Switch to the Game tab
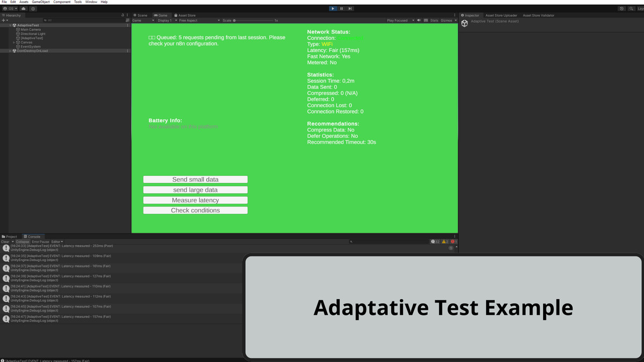 pos(161,16)
